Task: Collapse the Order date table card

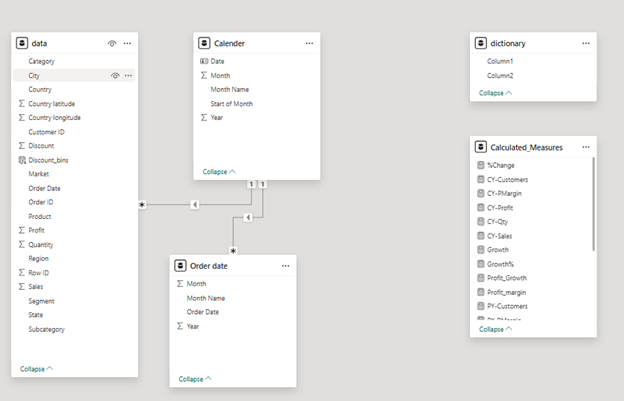Action: (195, 379)
